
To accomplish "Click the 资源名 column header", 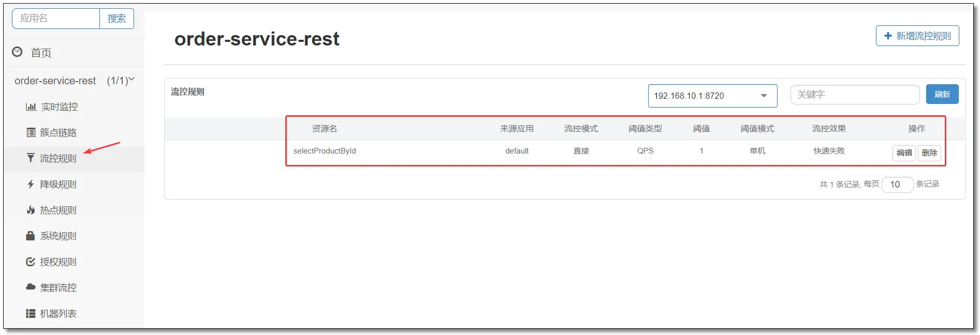I will point(325,129).
